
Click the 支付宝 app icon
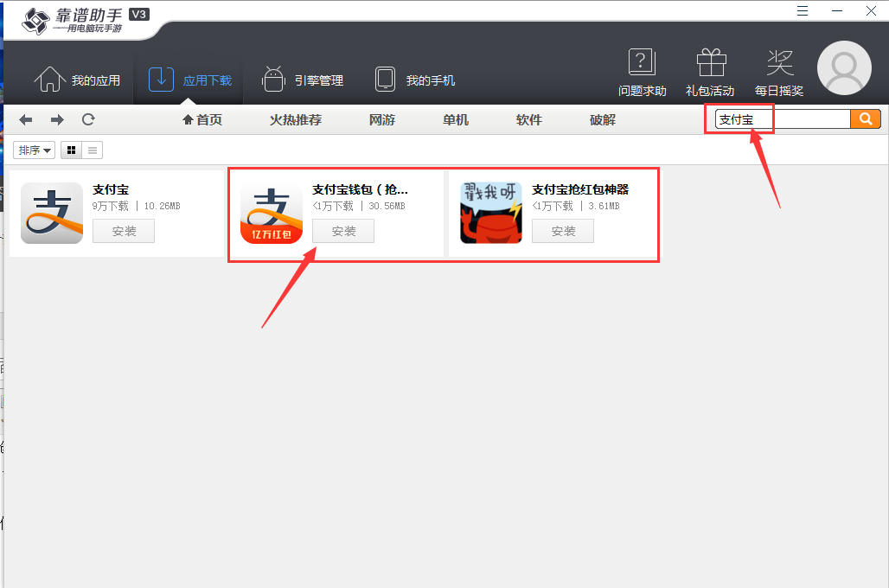pyautogui.click(x=52, y=214)
